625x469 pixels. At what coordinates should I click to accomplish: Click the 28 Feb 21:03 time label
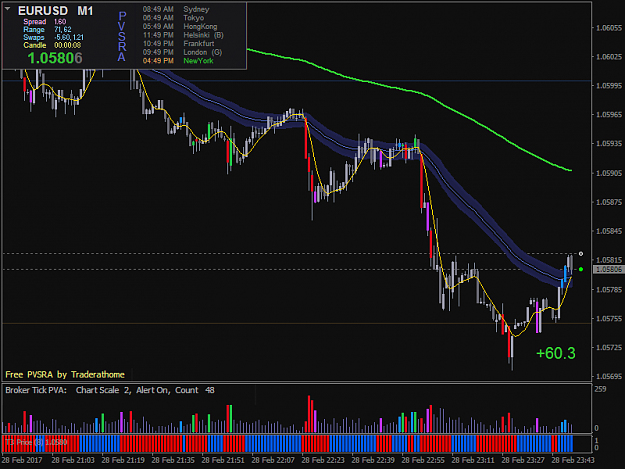tap(73, 460)
